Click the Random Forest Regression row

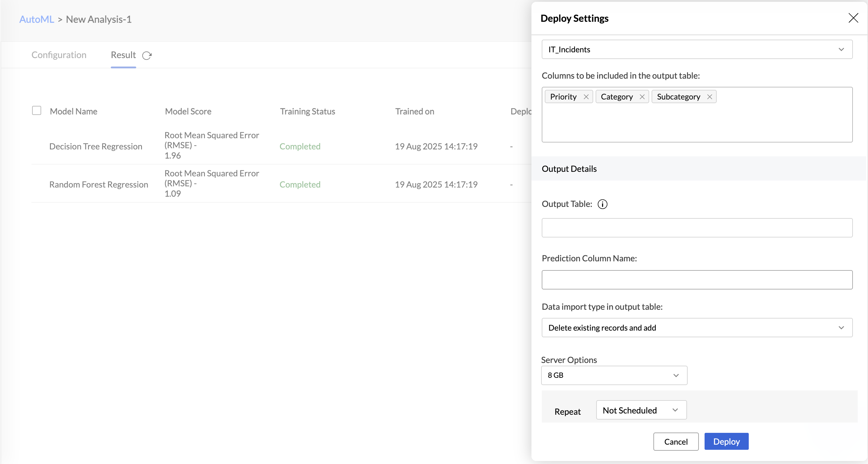click(x=98, y=185)
